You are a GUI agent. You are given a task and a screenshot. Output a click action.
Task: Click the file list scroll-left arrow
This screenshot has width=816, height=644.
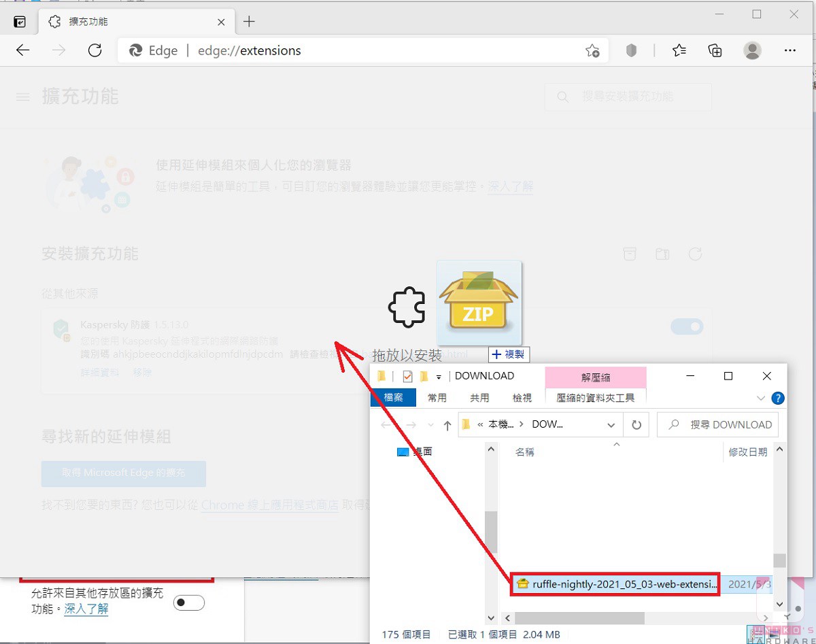507,618
